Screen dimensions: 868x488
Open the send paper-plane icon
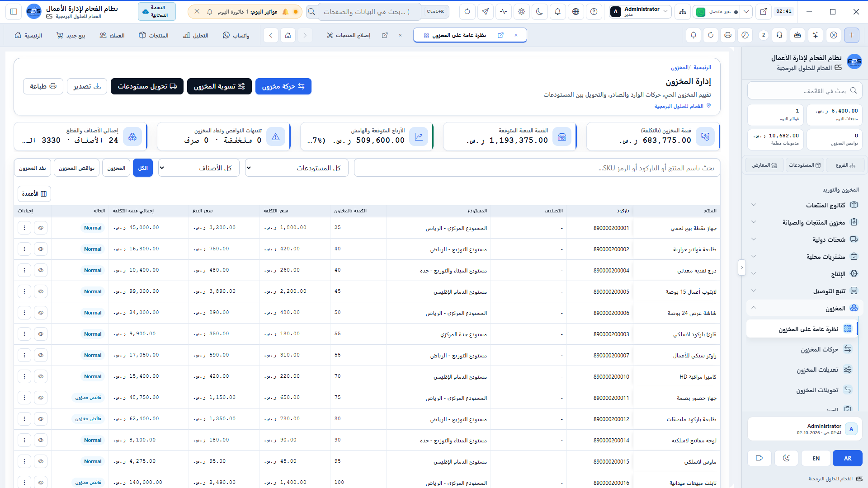pyautogui.click(x=485, y=12)
